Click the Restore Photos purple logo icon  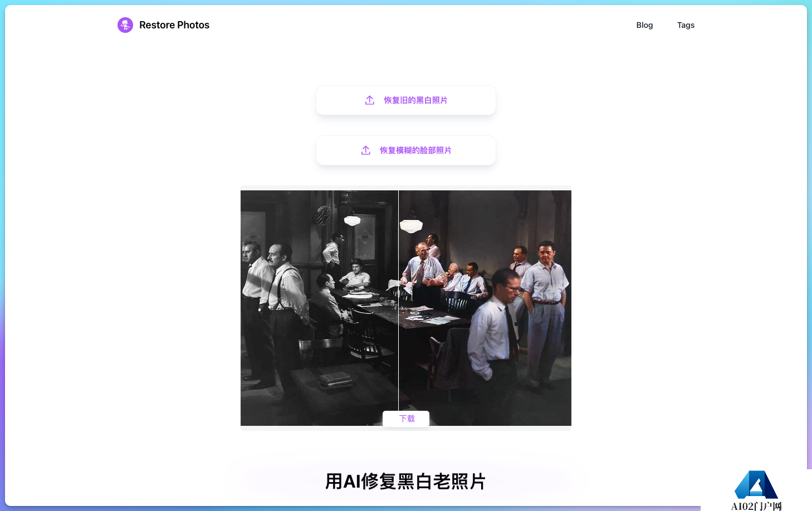(125, 25)
